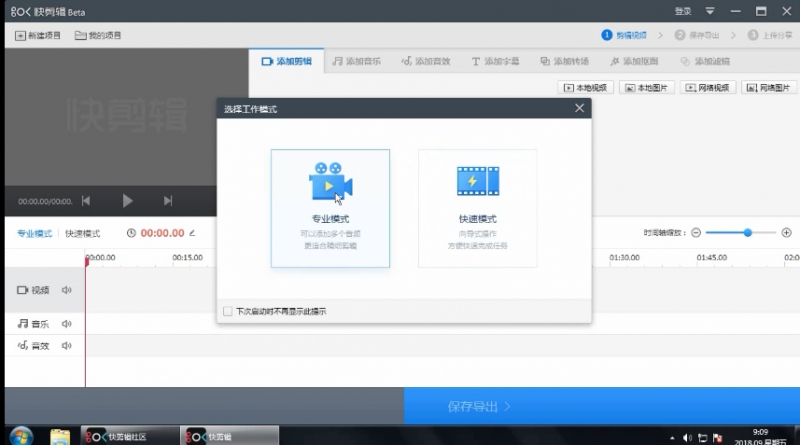Open the 添加剪辑 tab

286,61
